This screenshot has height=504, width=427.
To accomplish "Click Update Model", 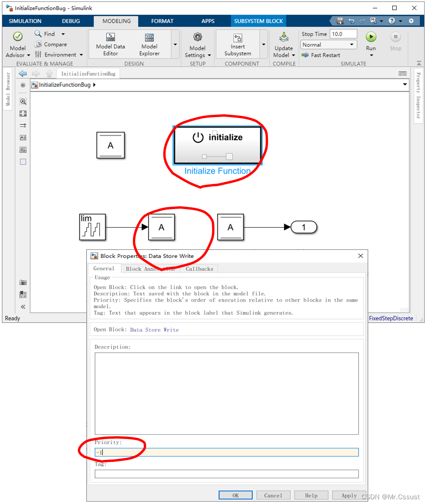I will (284, 45).
